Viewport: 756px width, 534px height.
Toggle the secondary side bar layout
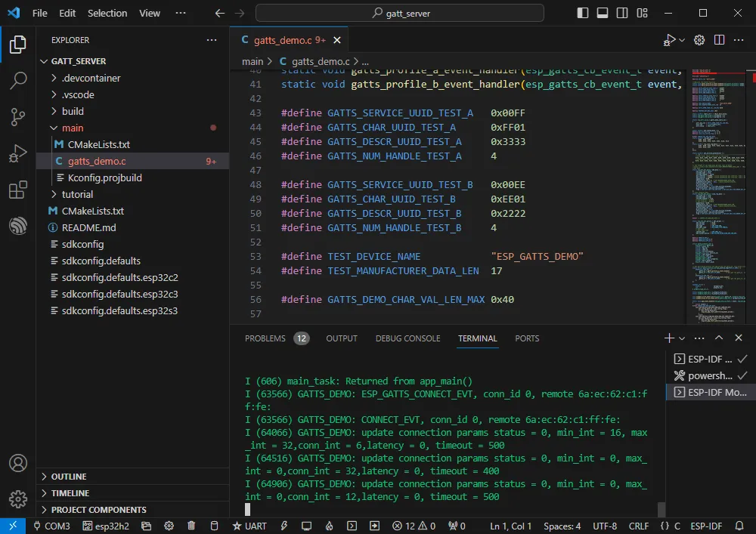pos(622,13)
